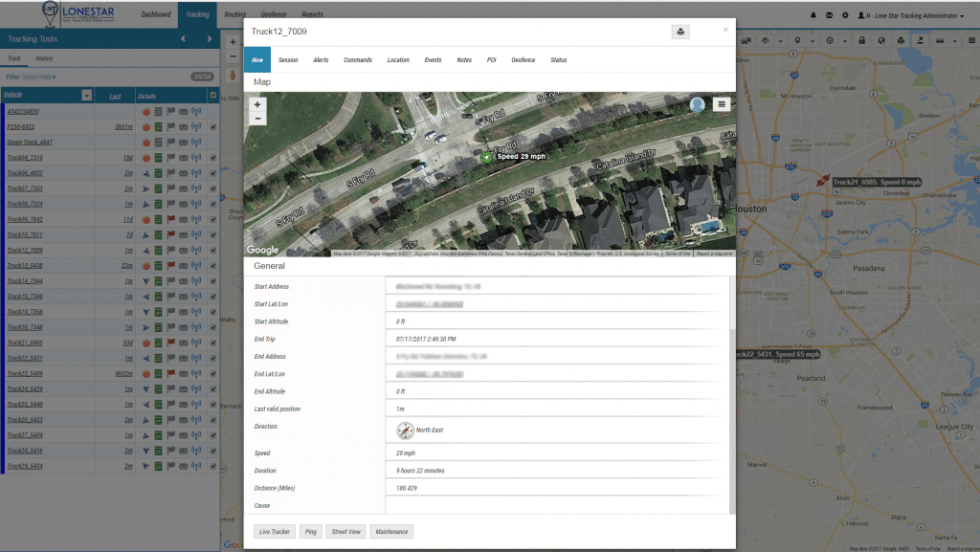Click the settings gear icon at top right

pyautogui.click(x=845, y=13)
